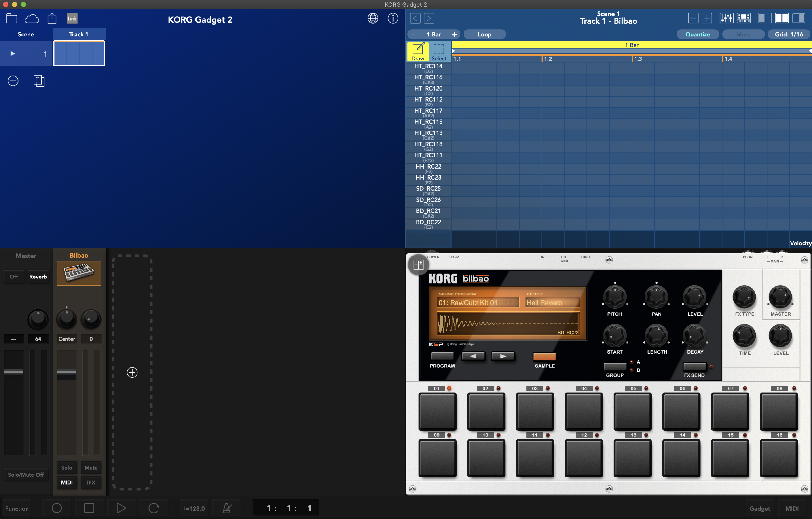Select the Master channel strip header
812x519 pixels.
click(26, 256)
